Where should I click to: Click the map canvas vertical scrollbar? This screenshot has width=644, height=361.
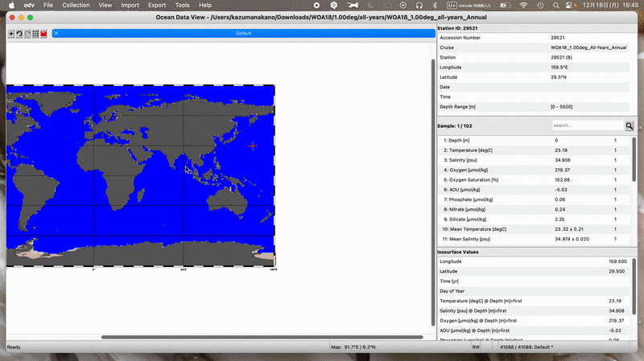click(432, 193)
